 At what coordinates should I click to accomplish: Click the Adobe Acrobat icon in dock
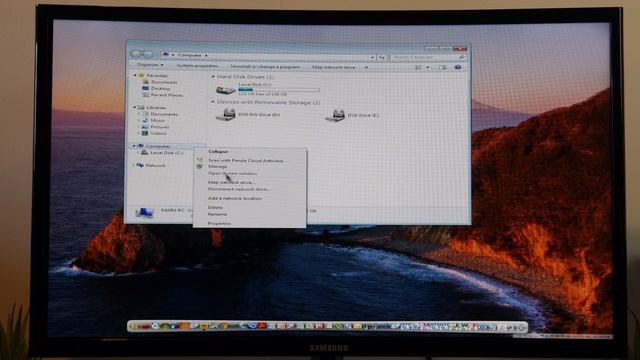tap(261, 325)
